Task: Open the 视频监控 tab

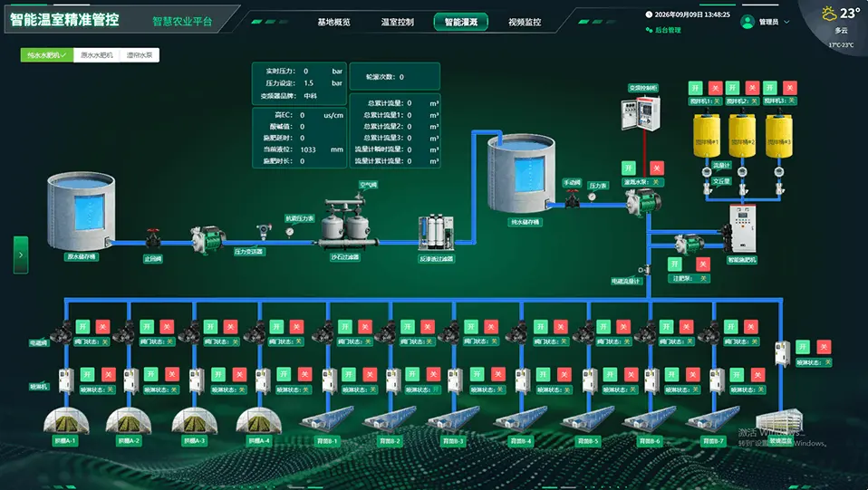Action: click(525, 22)
